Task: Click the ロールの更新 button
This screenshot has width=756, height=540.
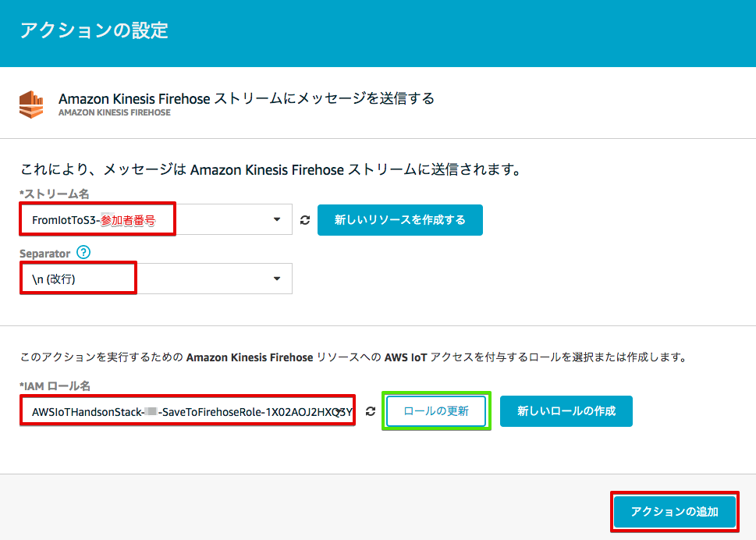Action: point(436,411)
